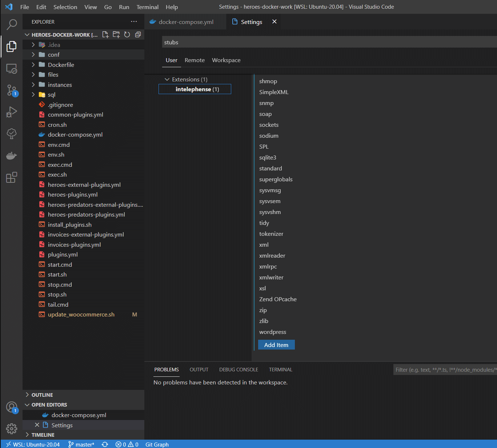
Task: Open Remote Explorer view
Action: [12, 69]
